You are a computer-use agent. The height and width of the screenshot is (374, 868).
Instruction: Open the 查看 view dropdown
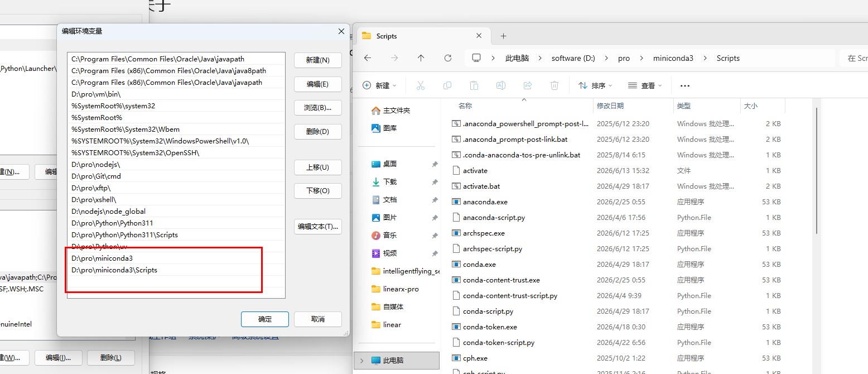[x=645, y=85]
